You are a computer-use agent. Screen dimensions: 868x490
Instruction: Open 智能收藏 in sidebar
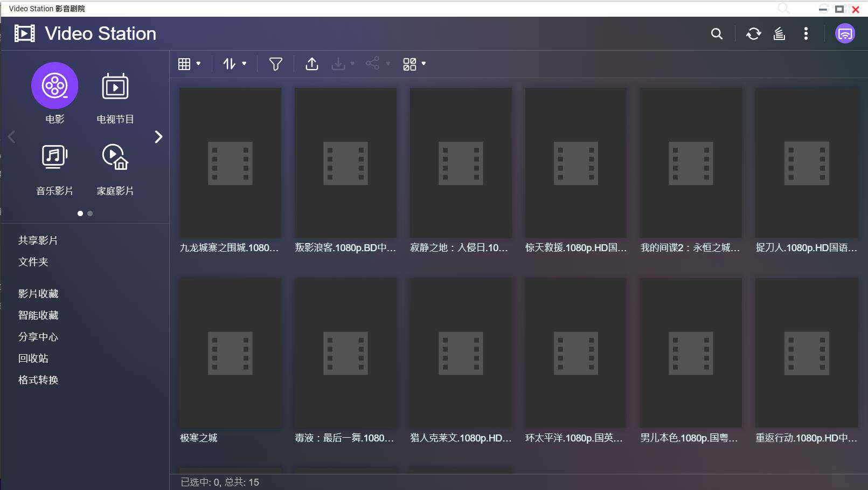click(38, 315)
